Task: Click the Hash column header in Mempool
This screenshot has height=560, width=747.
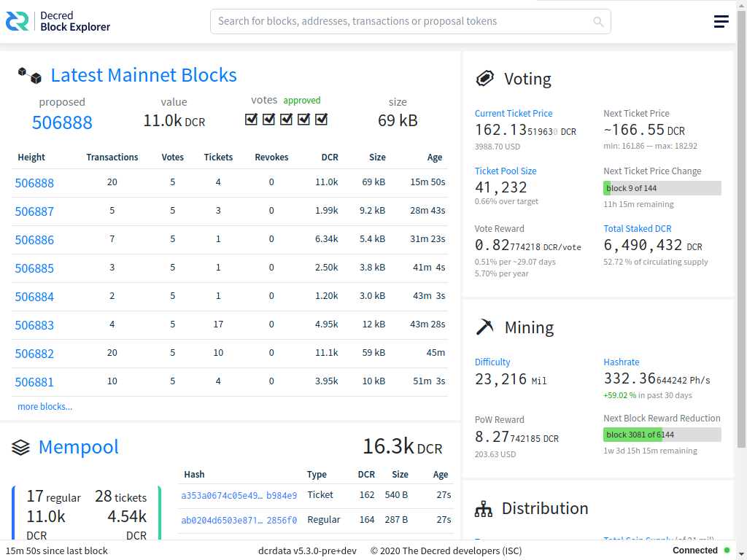Action: [194, 474]
